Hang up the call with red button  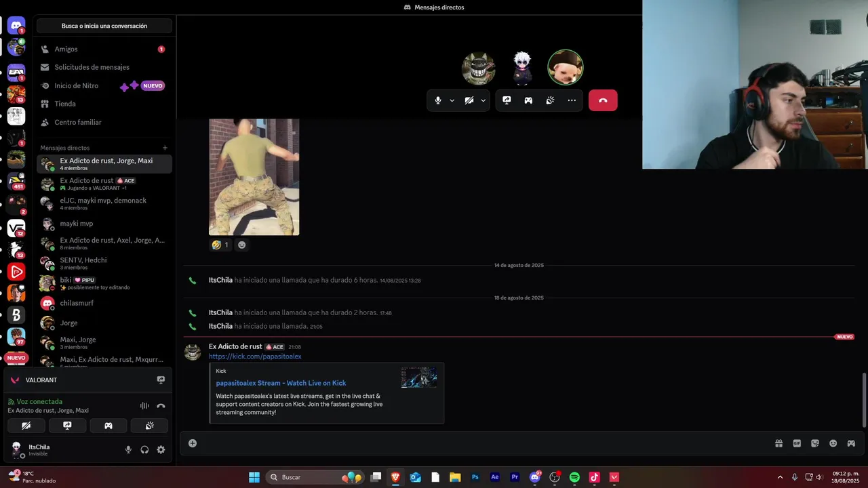603,100
